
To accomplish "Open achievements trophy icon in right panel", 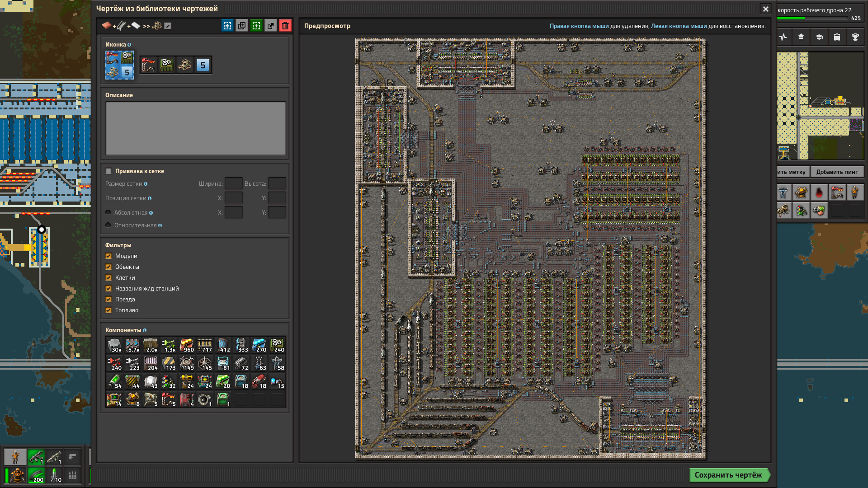I will click(x=855, y=37).
